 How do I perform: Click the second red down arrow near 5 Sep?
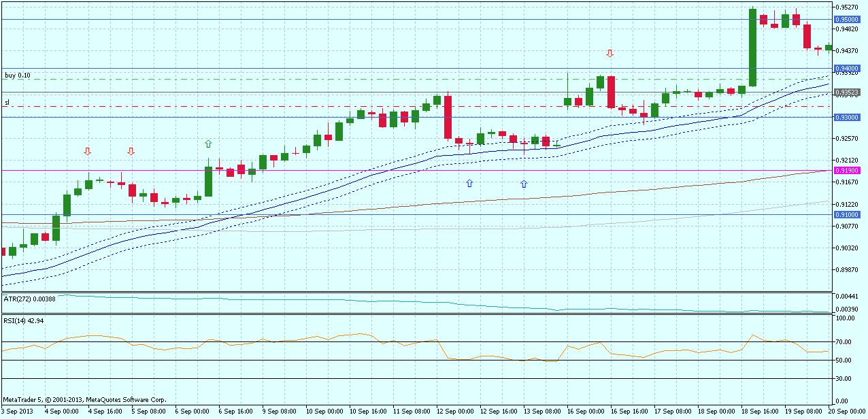[x=131, y=151]
